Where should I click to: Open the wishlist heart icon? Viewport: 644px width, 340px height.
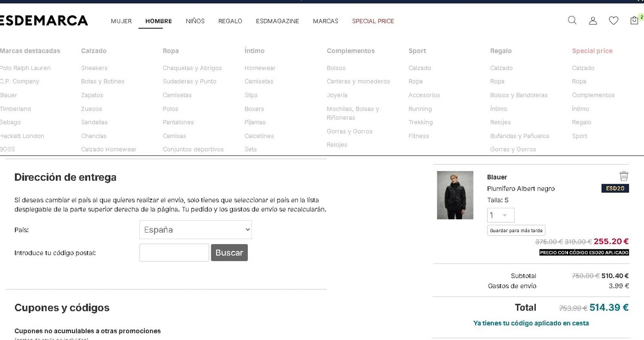[614, 21]
